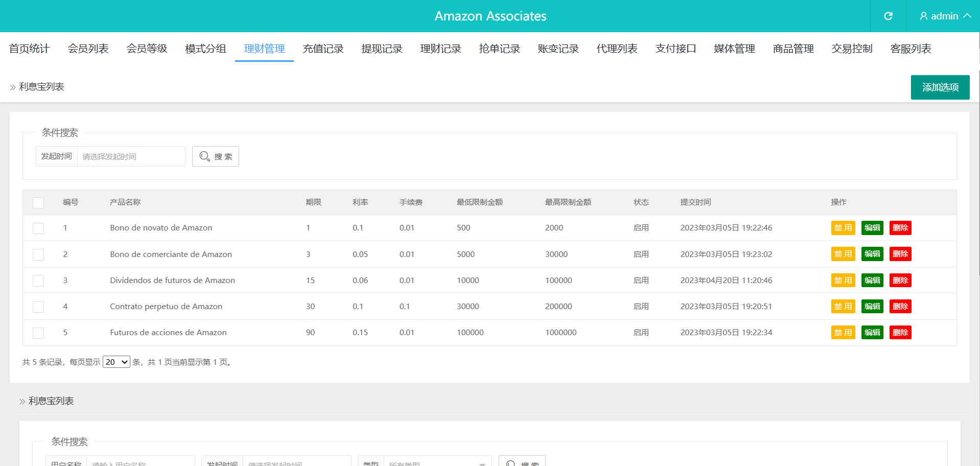The height and width of the screenshot is (466, 980).
Task: Open the 会员等级 tab
Action: 147,49
